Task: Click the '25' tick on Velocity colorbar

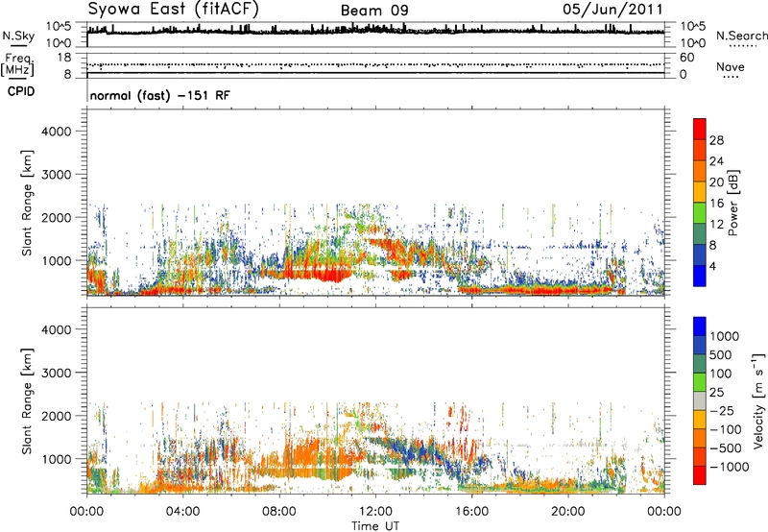Action: [716, 393]
